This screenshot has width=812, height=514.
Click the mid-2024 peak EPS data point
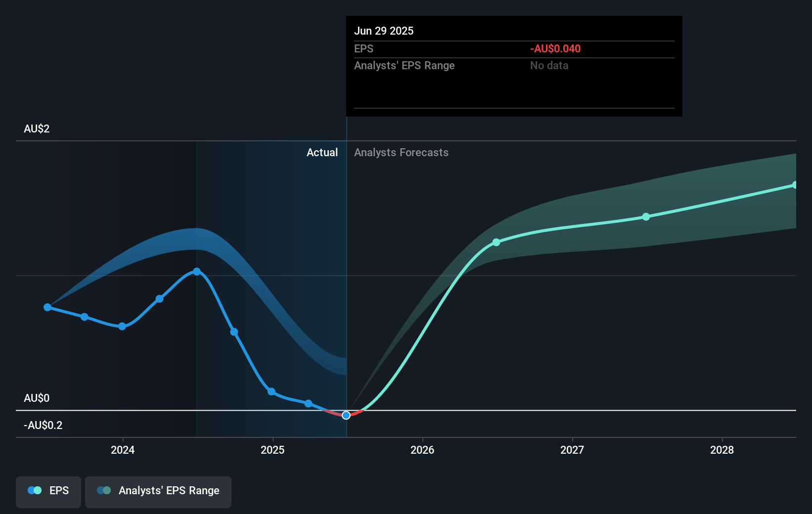197,271
